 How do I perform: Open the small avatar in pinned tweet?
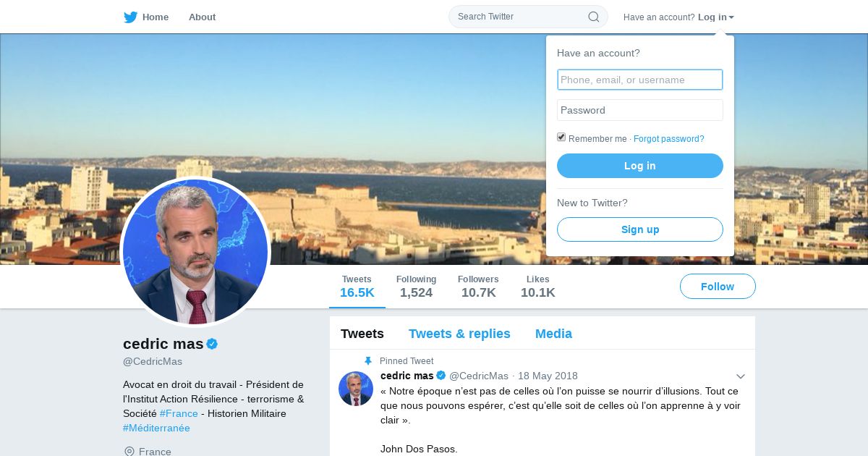click(x=355, y=389)
